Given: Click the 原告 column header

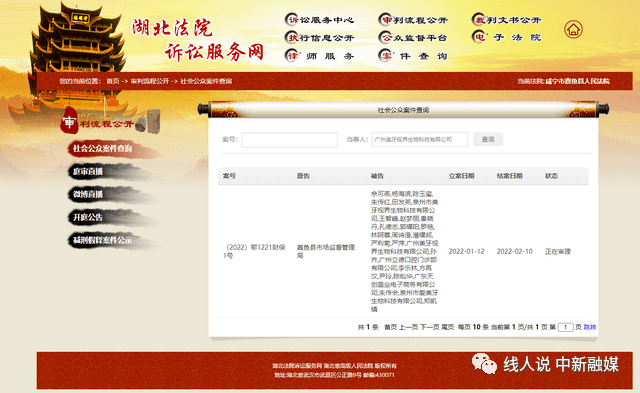Looking at the screenshot, I should 303,176.
